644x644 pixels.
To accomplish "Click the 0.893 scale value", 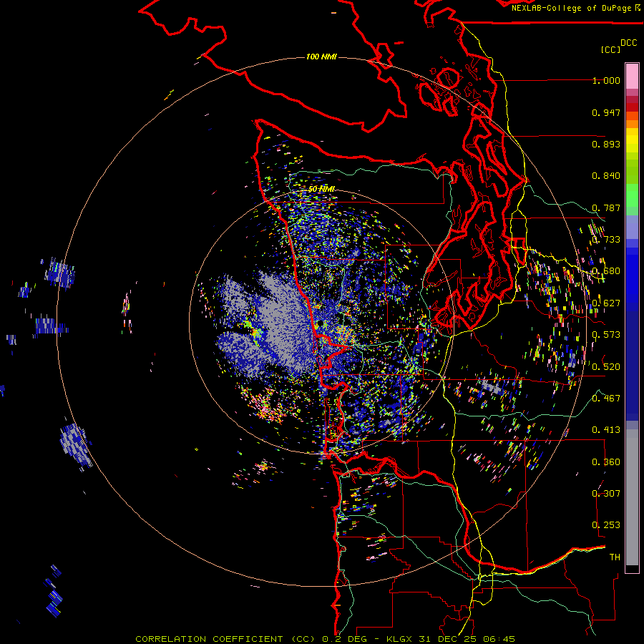I will click(x=606, y=144).
